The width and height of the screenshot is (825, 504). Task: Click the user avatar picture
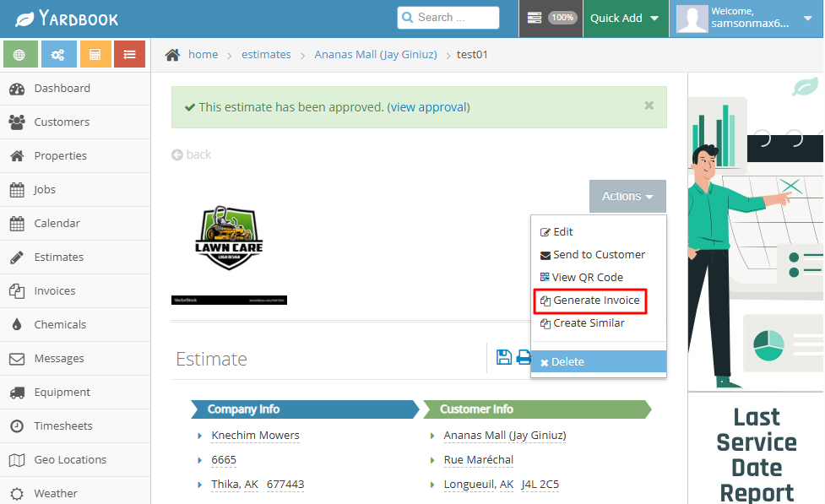(x=692, y=19)
